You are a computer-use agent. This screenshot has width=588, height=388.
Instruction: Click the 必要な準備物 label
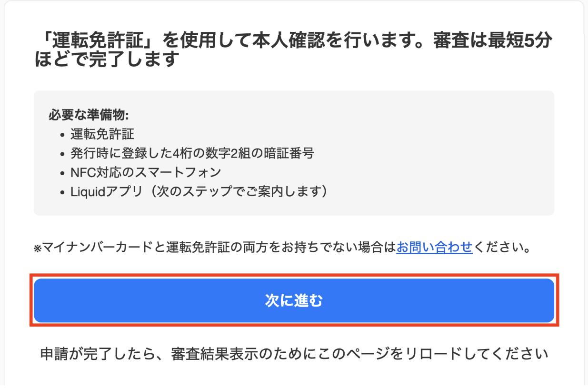click(x=89, y=116)
